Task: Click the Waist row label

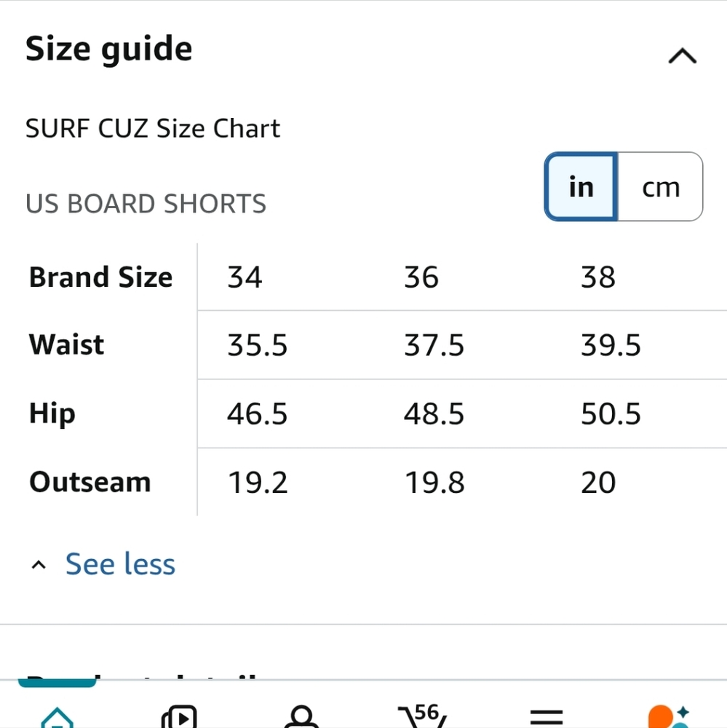Action: [66, 345]
